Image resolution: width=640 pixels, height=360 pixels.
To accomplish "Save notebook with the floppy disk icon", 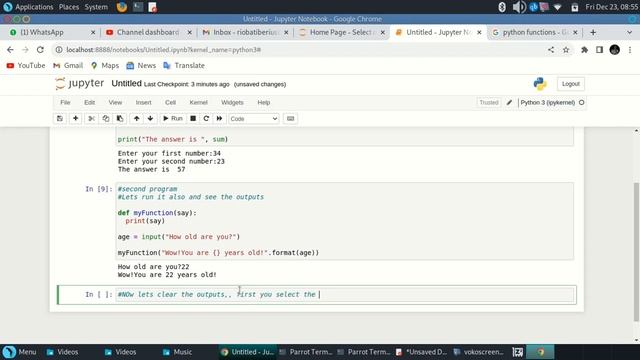I will 60,118.
